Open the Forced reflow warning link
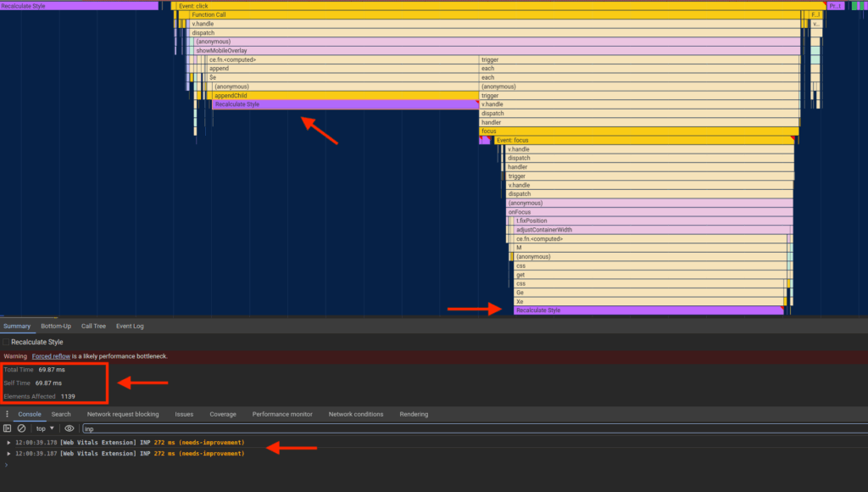 pyautogui.click(x=51, y=355)
